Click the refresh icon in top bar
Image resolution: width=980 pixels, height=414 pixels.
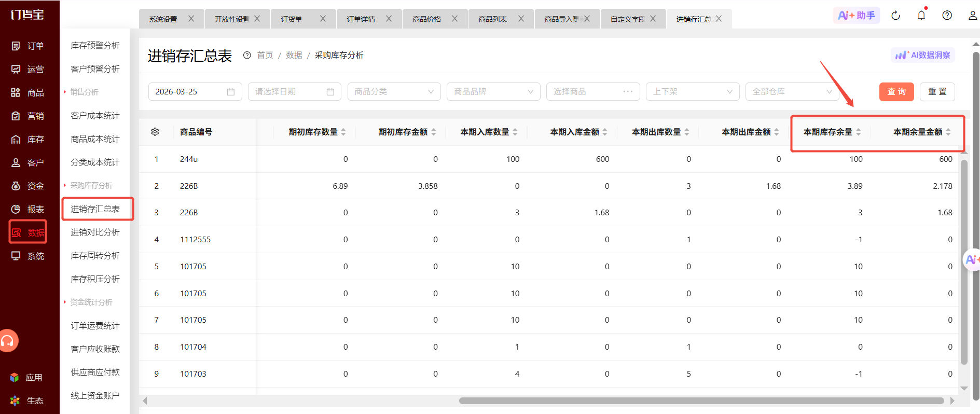(895, 16)
